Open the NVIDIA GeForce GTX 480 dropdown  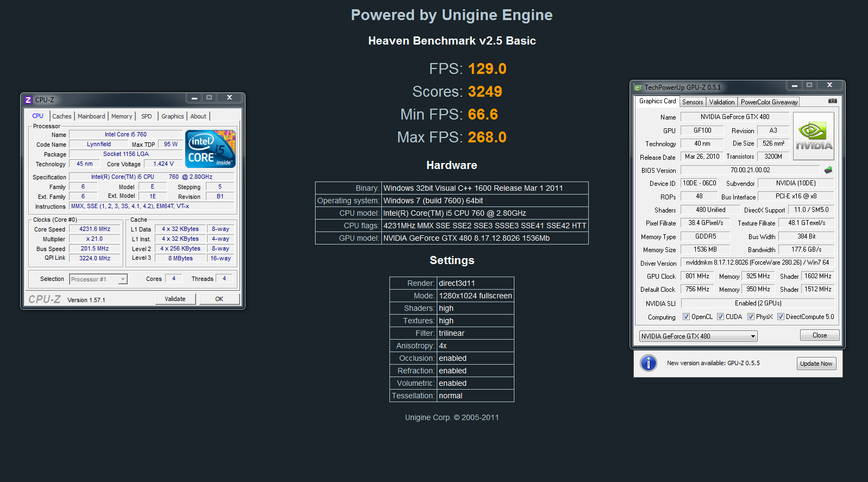(698, 336)
